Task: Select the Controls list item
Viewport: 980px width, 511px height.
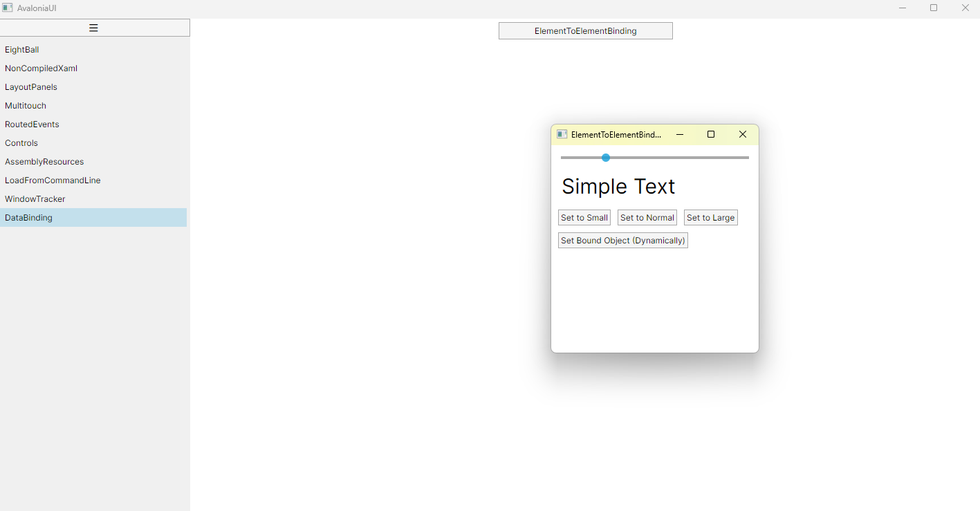Action: (x=93, y=143)
